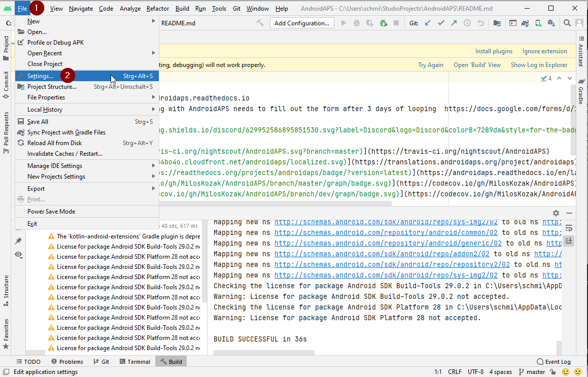588x377 pixels.
Task: Choose Project Structure... menu entry
Action: (x=87, y=87)
